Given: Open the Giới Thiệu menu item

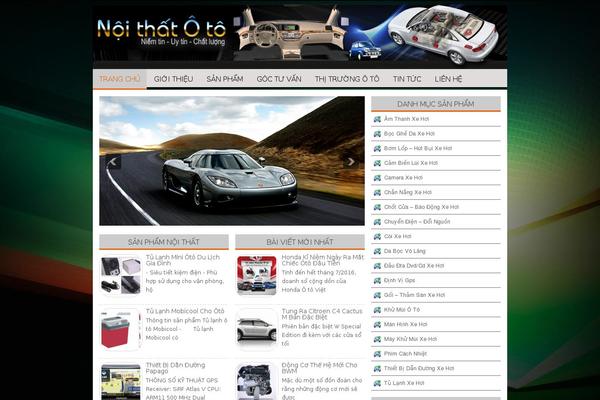Looking at the screenshot, I should 173,79.
